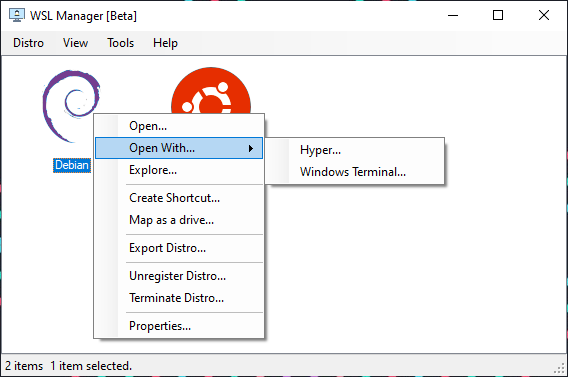This screenshot has width=568, height=377.
Task: Maximize the WSL Manager window
Action: 498,15
